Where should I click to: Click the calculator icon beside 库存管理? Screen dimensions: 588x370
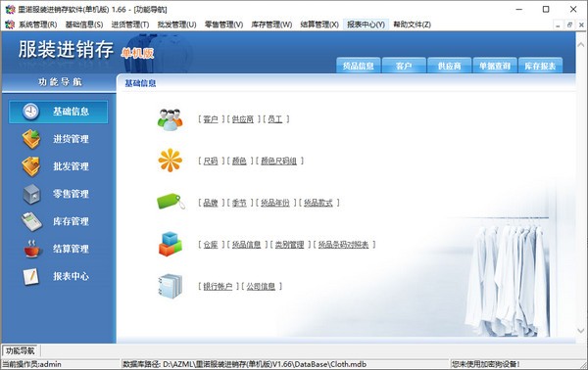(x=31, y=221)
